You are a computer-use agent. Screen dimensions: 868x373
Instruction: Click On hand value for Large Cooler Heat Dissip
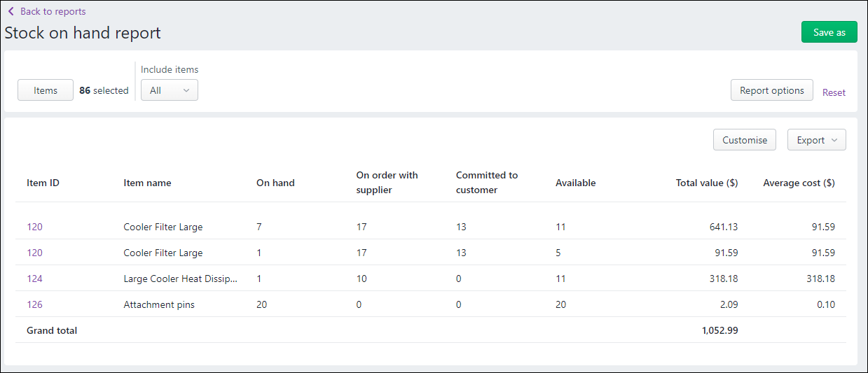tap(259, 279)
